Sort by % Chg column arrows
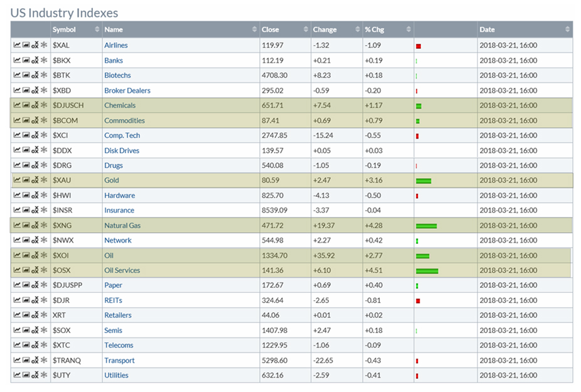 pyautogui.click(x=408, y=29)
